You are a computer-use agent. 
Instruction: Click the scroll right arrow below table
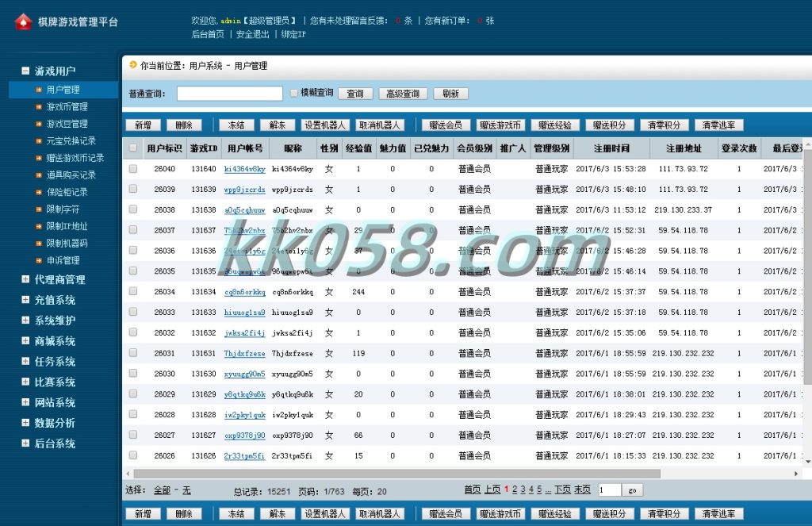pos(796,474)
